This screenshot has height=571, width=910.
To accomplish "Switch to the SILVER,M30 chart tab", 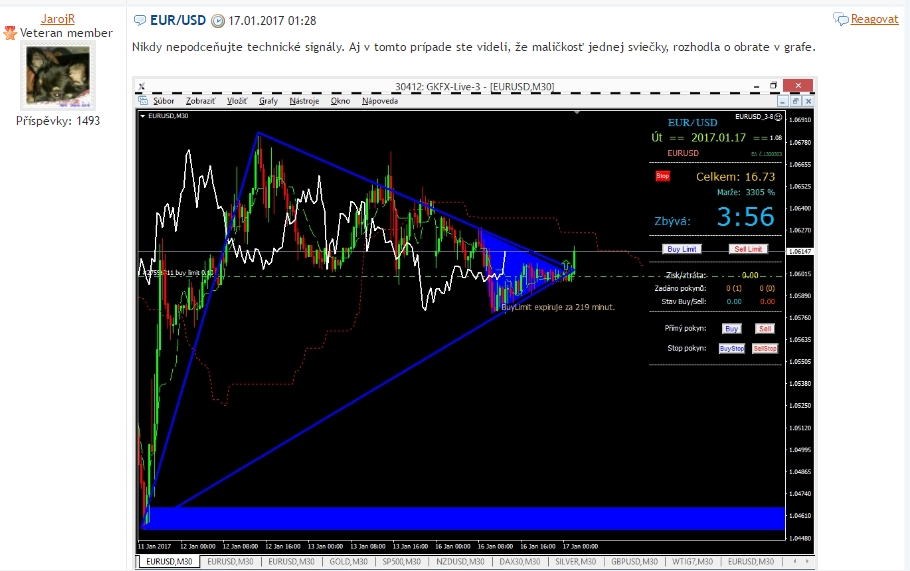I will 576,562.
